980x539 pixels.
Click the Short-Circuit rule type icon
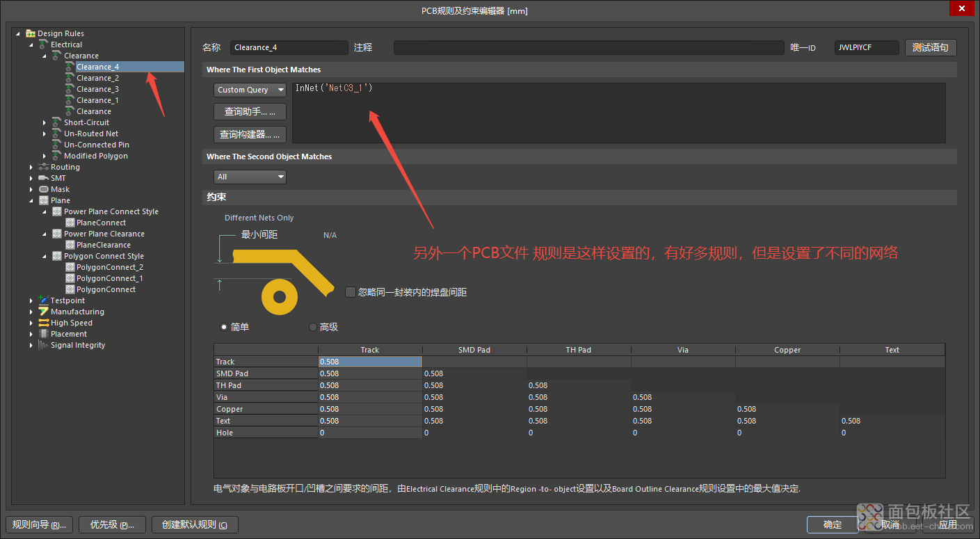point(57,122)
